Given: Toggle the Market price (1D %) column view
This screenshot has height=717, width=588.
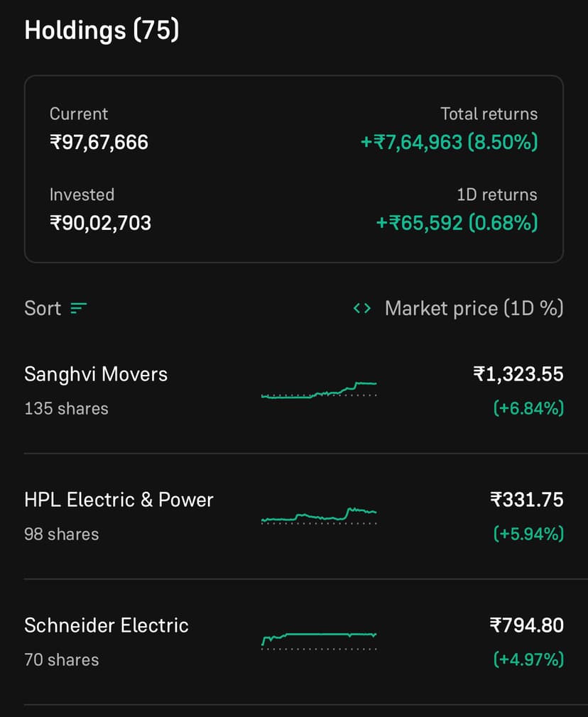Looking at the screenshot, I should [x=474, y=308].
